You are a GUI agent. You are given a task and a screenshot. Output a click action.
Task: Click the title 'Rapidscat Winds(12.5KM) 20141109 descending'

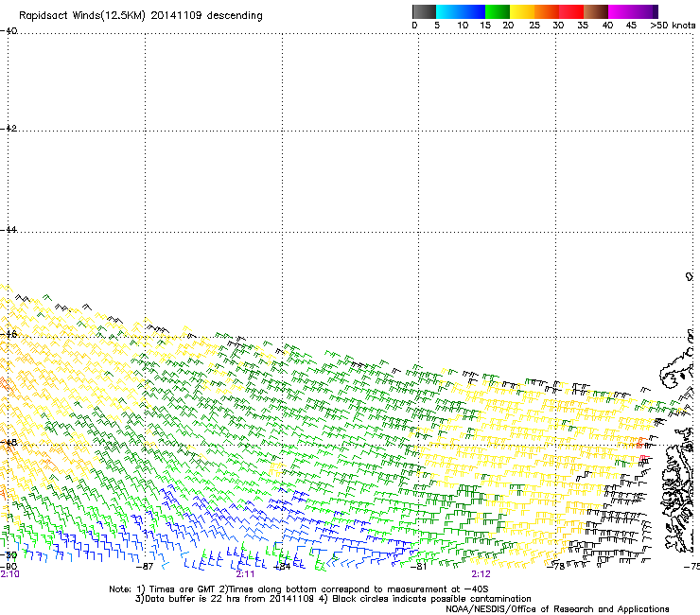click(141, 16)
